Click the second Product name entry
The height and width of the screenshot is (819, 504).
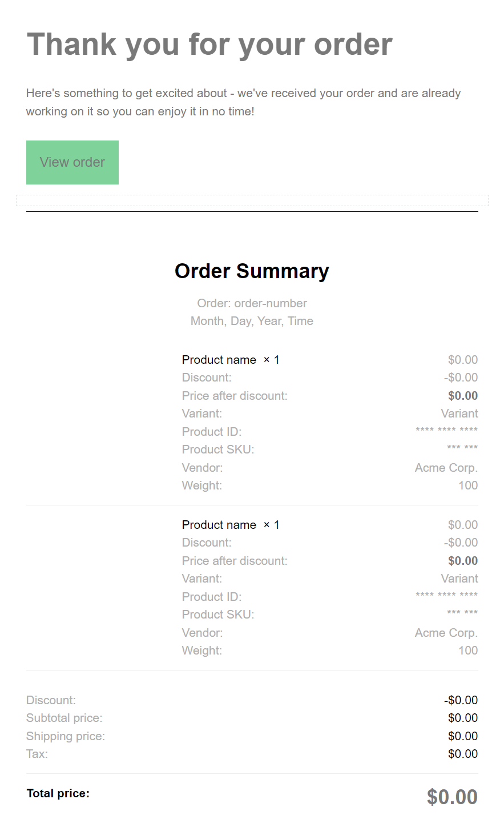[219, 524]
